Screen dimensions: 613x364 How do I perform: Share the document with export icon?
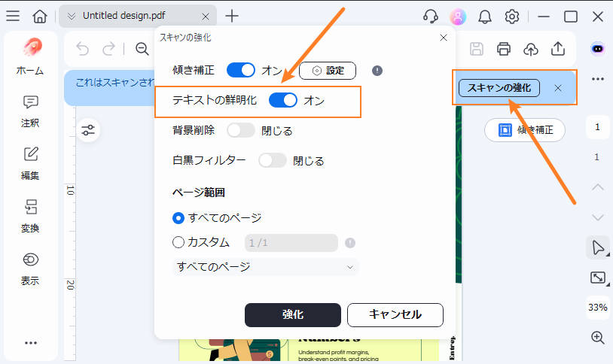pos(558,49)
